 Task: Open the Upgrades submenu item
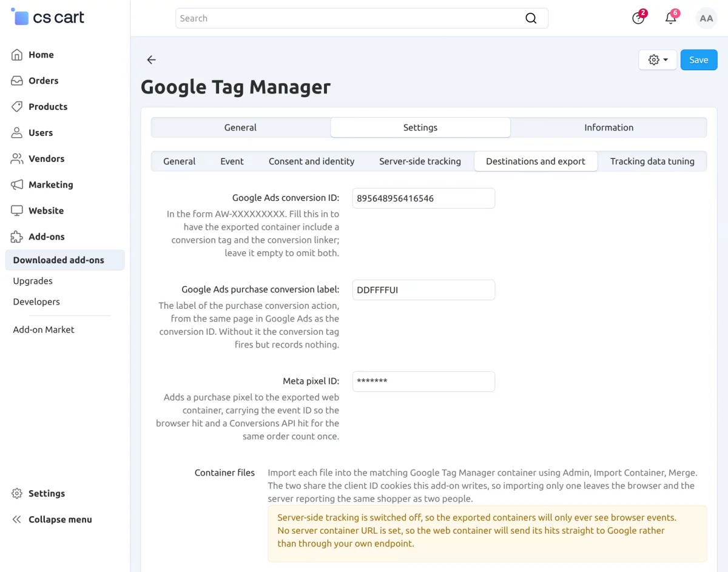pos(33,281)
